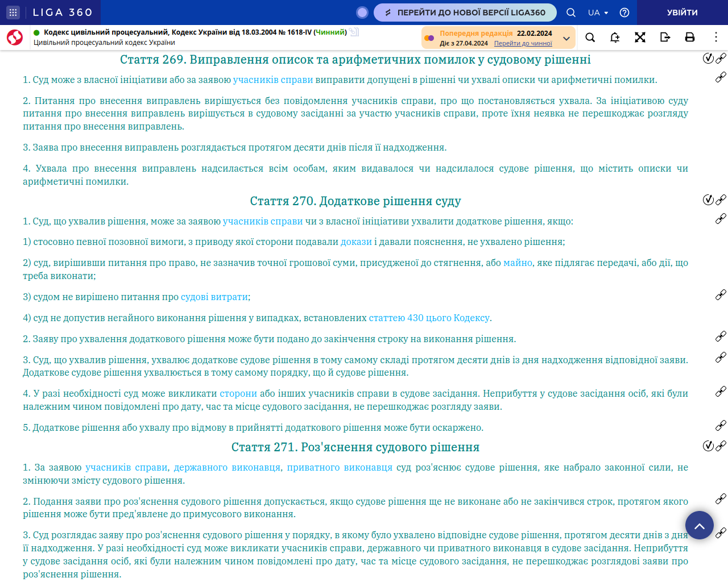Click the LIGA 360 logo text
The height and width of the screenshot is (582, 728).
pyautogui.click(x=63, y=13)
